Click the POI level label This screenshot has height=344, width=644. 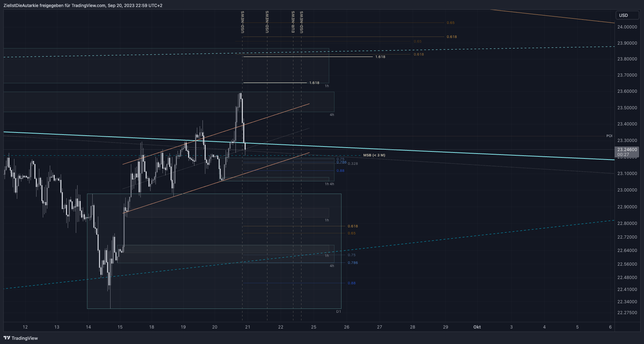pyautogui.click(x=609, y=136)
